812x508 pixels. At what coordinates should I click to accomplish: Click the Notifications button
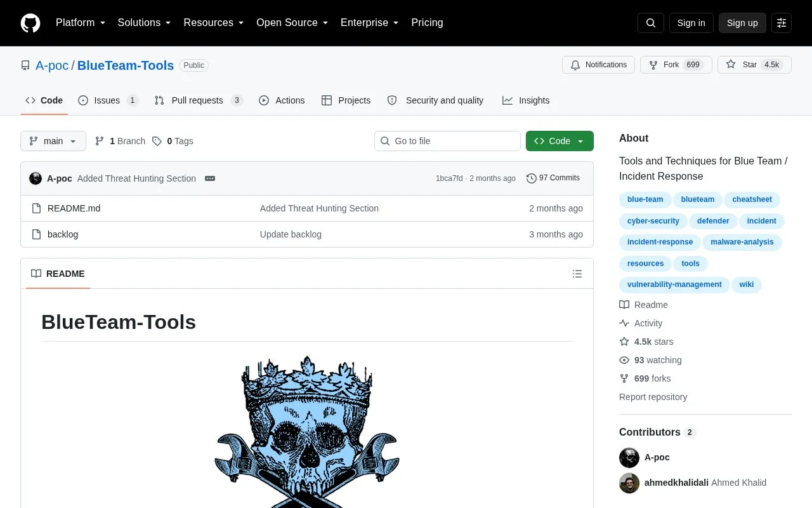coord(598,65)
